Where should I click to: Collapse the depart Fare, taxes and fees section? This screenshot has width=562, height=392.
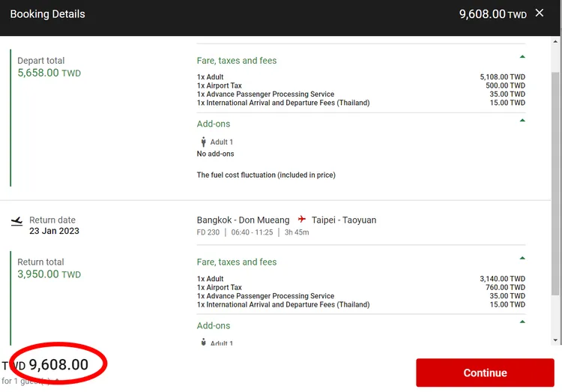click(x=522, y=57)
